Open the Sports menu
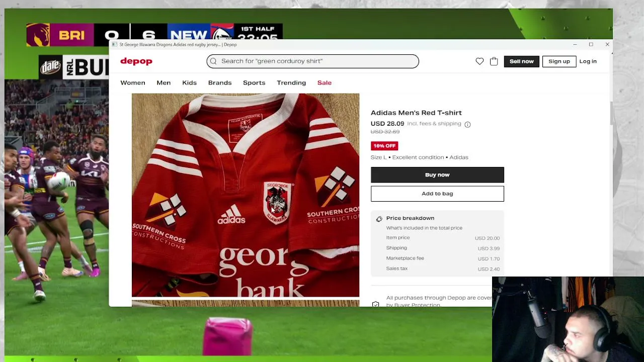 [254, 82]
